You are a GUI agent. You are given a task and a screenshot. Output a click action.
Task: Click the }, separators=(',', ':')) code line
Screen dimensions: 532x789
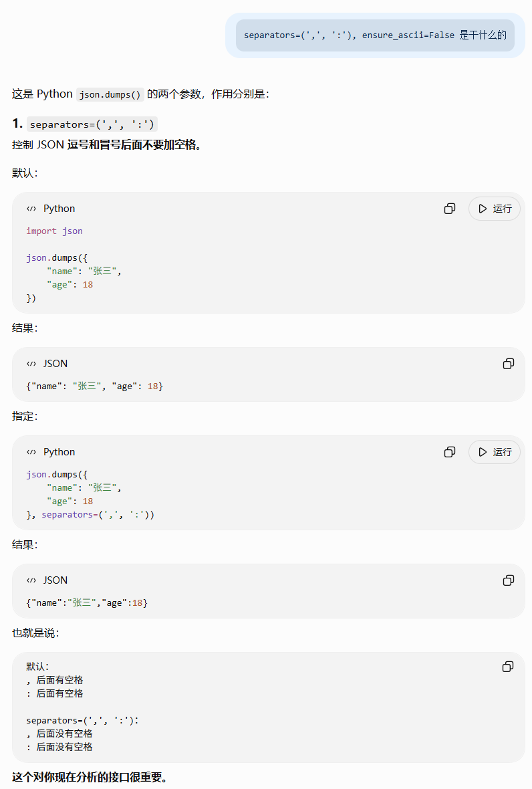90,515
